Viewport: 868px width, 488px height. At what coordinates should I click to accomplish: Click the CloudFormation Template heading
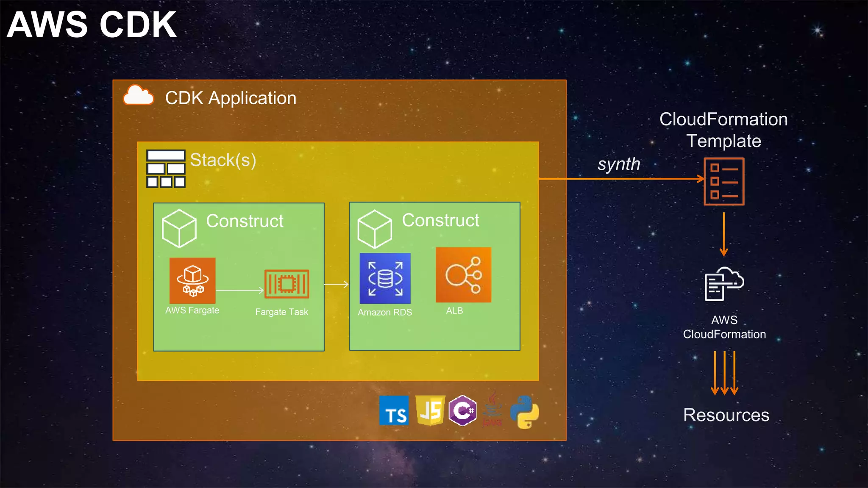[x=724, y=130]
